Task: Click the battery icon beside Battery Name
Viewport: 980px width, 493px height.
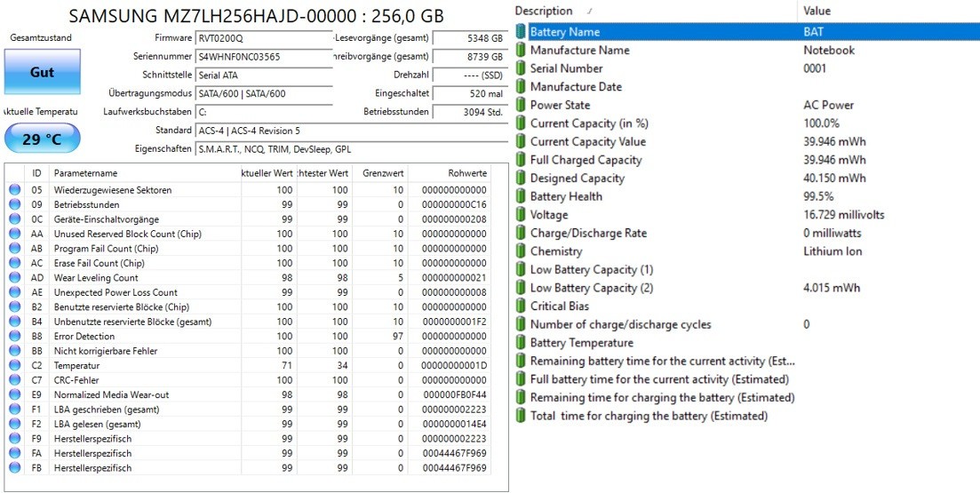Action: 521,32
